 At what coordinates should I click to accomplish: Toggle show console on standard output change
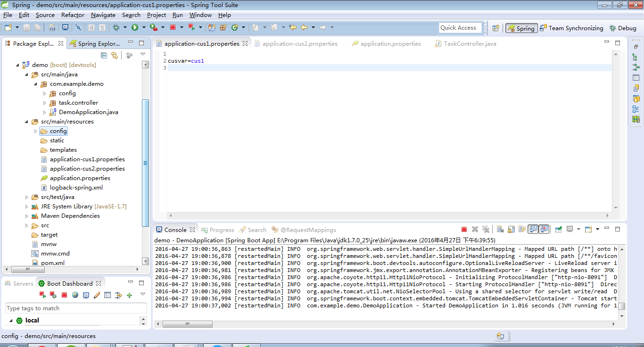pos(533,230)
